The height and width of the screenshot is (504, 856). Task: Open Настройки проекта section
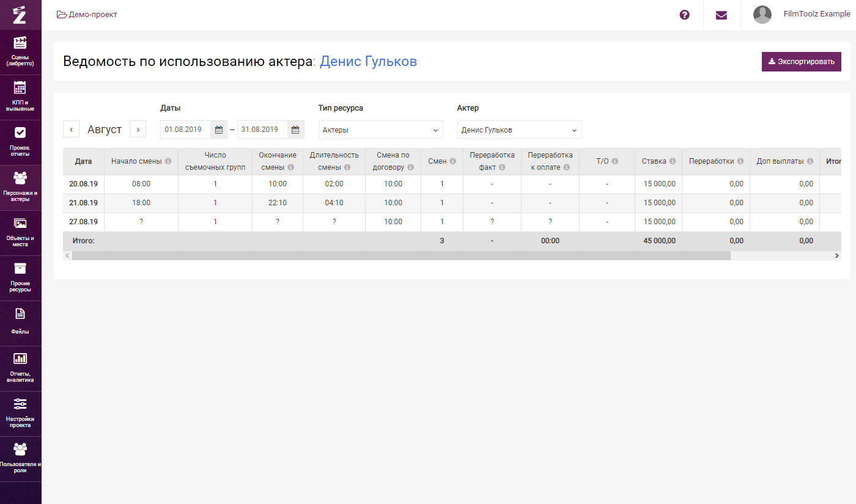[20, 414]
